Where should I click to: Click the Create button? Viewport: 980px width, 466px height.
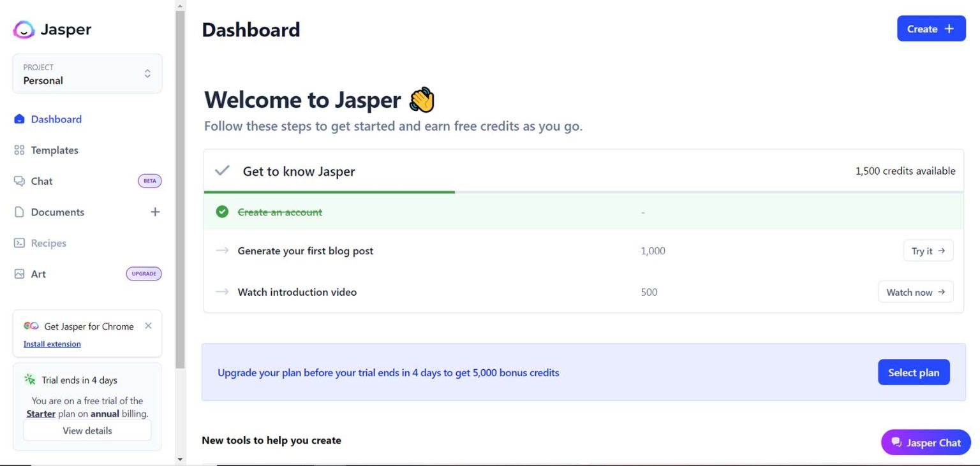pyautogui.click(x=931, y=29)
